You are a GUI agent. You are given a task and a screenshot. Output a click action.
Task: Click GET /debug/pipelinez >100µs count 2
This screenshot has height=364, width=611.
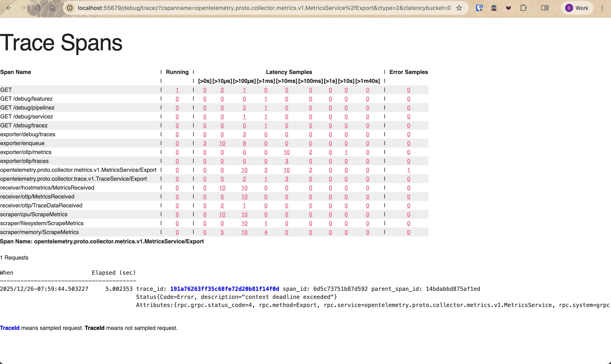click(244, 108)
